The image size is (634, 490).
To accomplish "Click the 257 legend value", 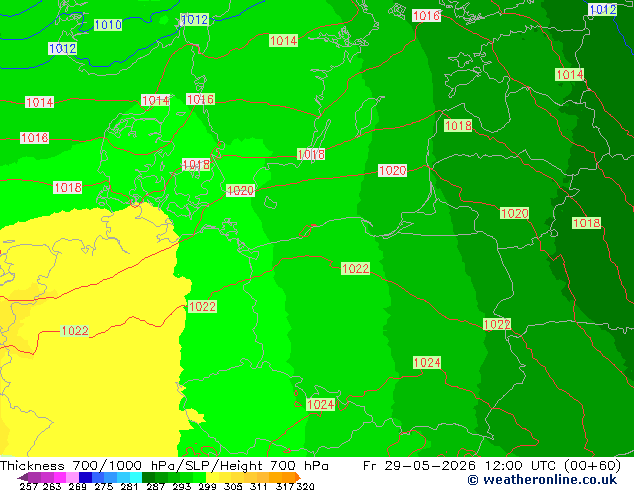I will click(x=29, y=486).
